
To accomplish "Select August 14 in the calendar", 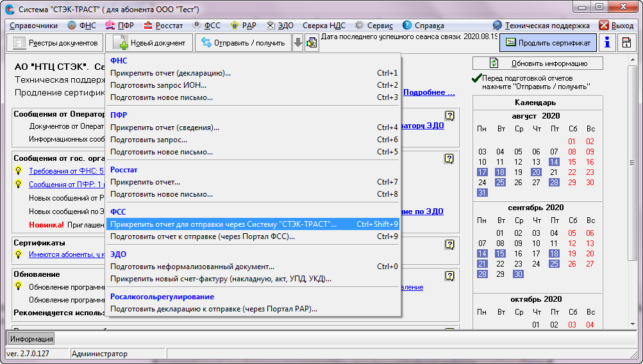I will pos(554,162).
